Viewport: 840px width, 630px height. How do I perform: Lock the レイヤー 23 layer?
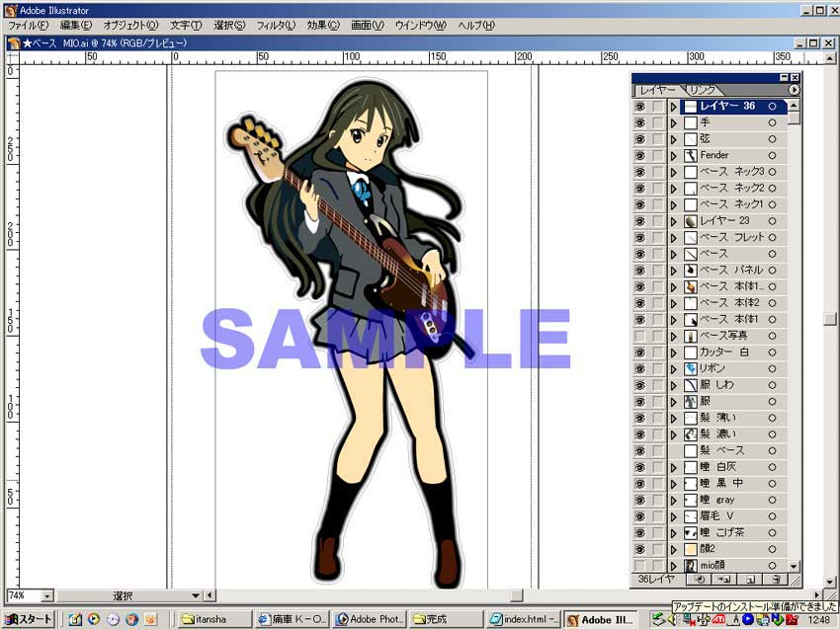(657, 221)
